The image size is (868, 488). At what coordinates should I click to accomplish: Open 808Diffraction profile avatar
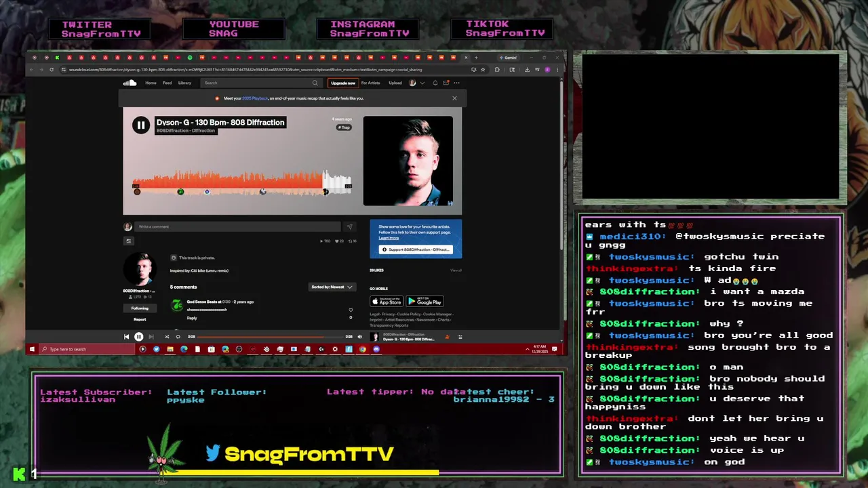pyautogui.click(x=140, y=270)
